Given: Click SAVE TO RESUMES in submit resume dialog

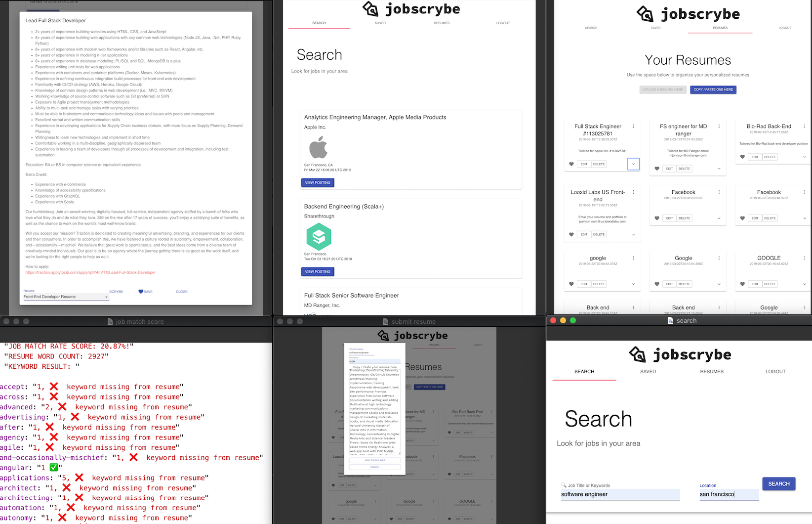Looking at the screenshot, I should pos(375,460).
